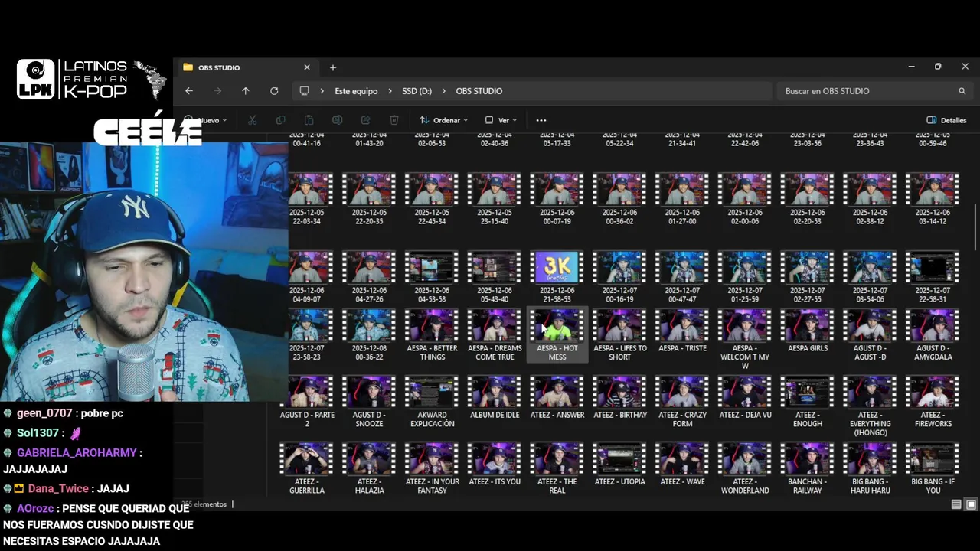The image size is (980, 551).
Task: Select video ATEEZ - UTOPIA
Action: coord(620,465)
